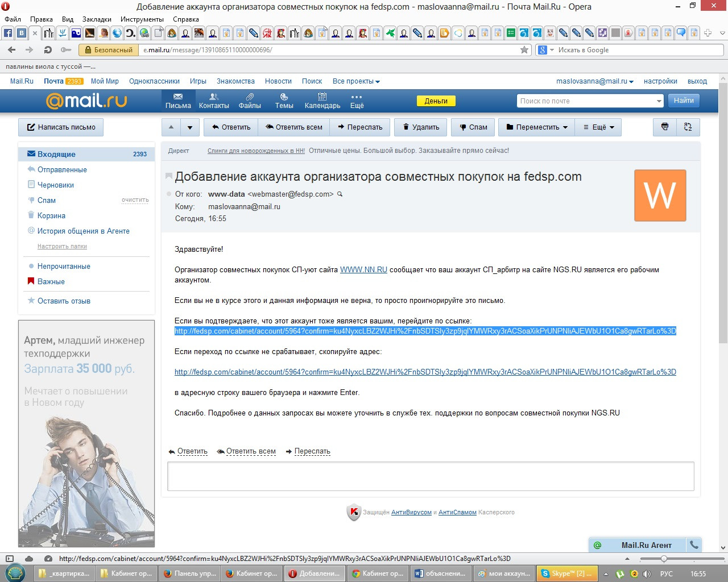The image size is (728, 582).
Task: Print the message with printer icon
Action: coord(665,127)
